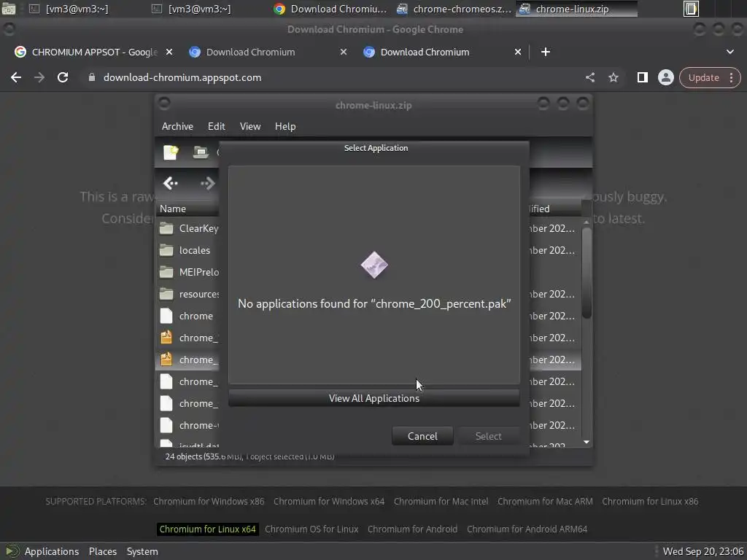This screenshot has width=747, height=560.
Task: Open Chromium for Android ARM64 link
Action: [x=527, y=529]
